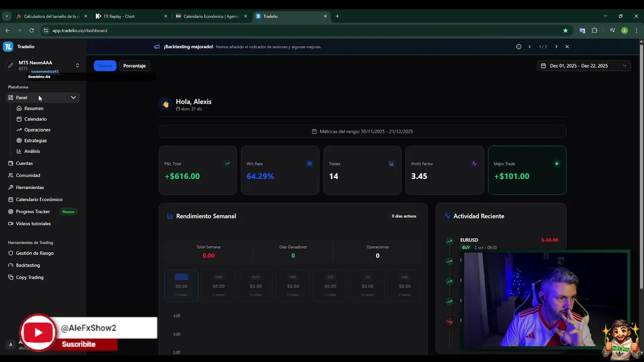Open Gestión de Riesgo tool
The image size is (644, 362).
(35, 253)
